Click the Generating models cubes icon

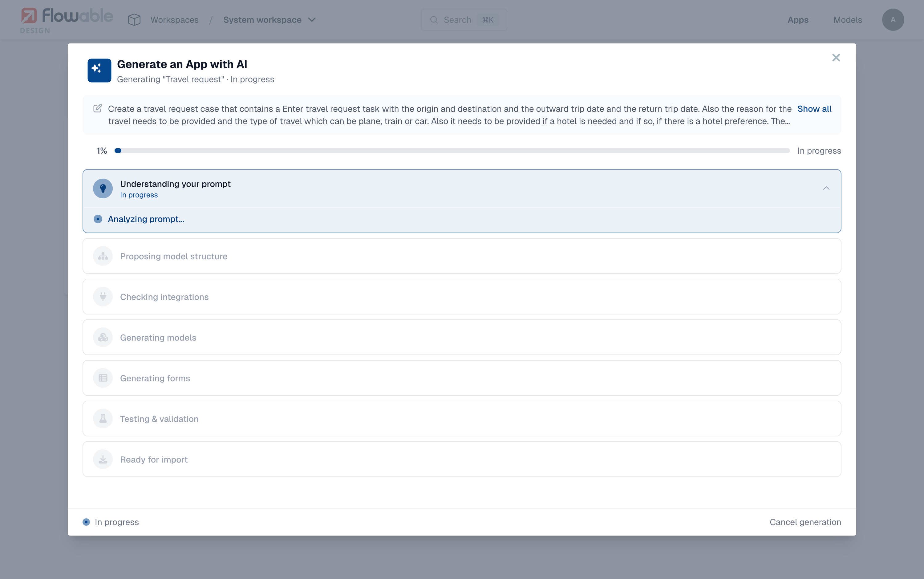click(x=103, y=337)
